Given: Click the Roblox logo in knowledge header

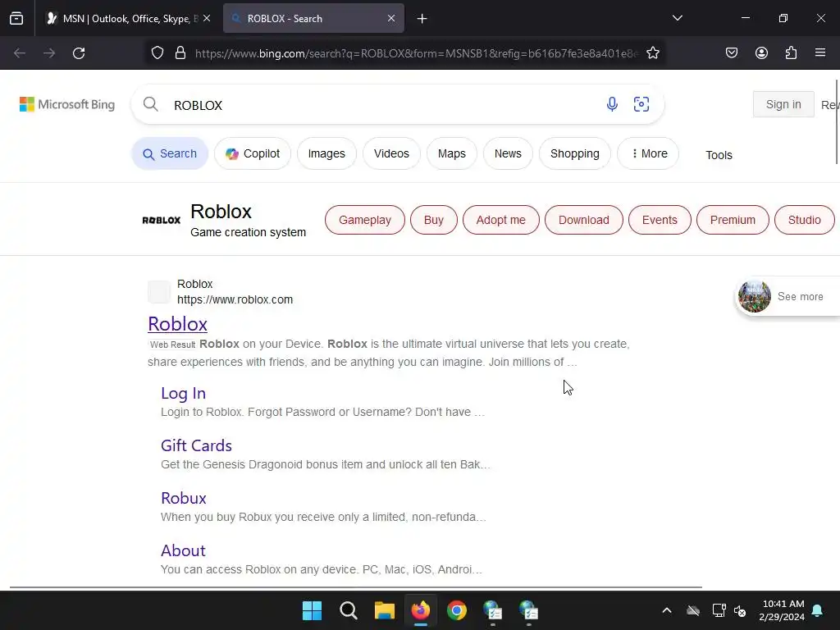Looking at the screenshot, I should tap(162, 220).
